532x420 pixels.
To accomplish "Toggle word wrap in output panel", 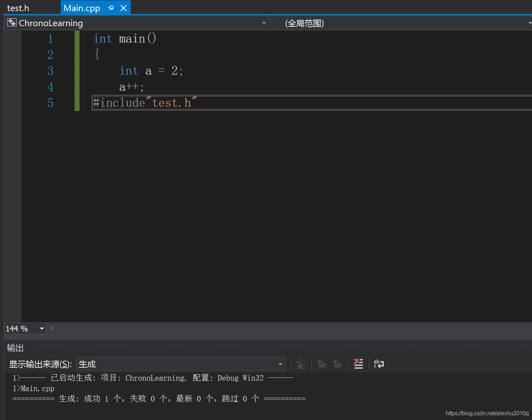I will (379, 364).
